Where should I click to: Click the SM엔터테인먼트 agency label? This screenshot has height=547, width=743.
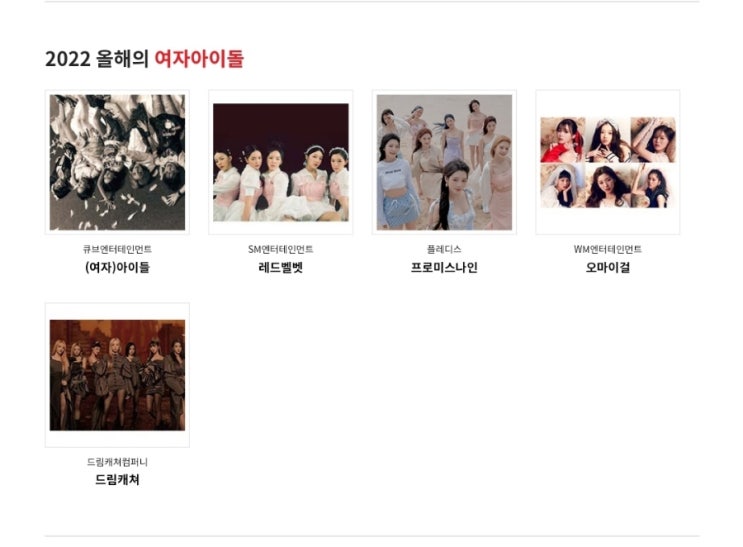281,249
